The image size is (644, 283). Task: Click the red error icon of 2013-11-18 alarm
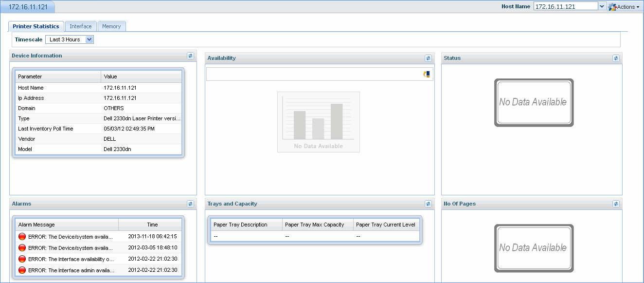coord(22,237)
